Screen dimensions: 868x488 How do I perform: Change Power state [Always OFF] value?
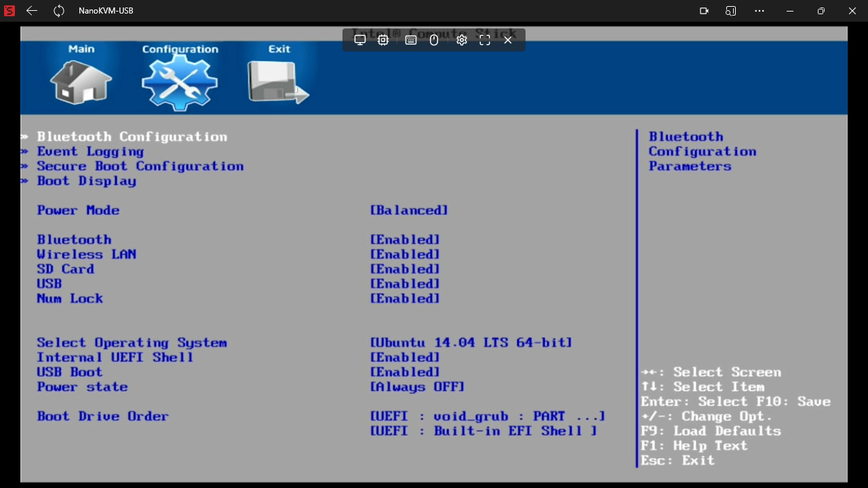coord(418,387)
